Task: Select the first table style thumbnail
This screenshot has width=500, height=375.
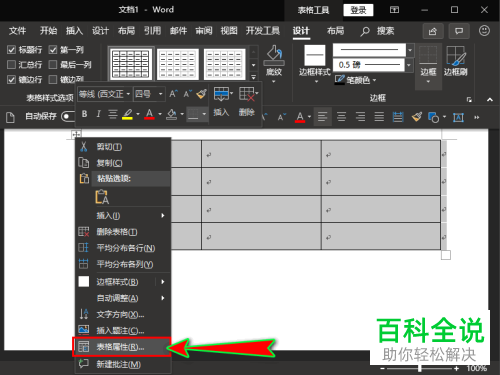Action: pos(131,64)
